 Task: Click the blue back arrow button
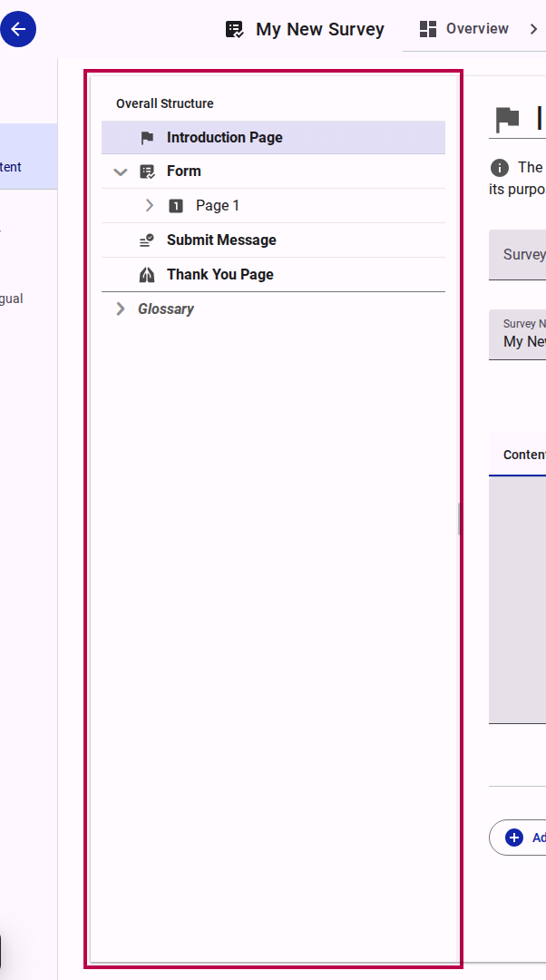[x=17, y=29]
